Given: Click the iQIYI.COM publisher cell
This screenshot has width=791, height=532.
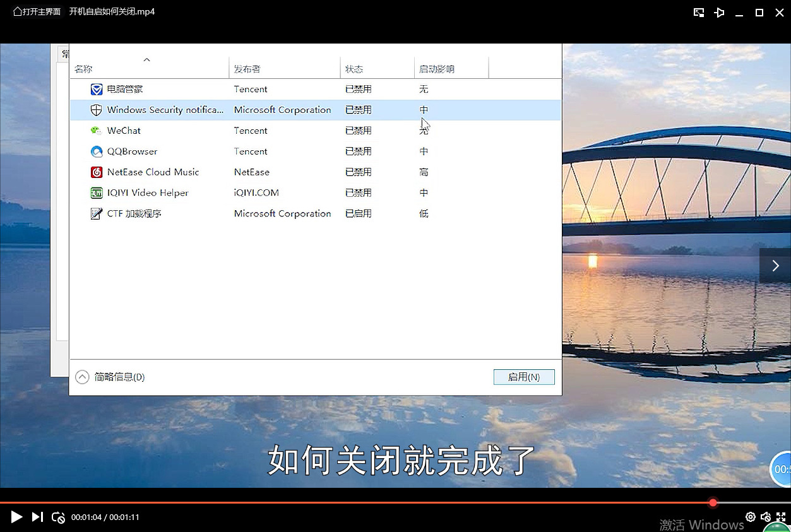Looking at the screenshot, I should tap(256, 192).
